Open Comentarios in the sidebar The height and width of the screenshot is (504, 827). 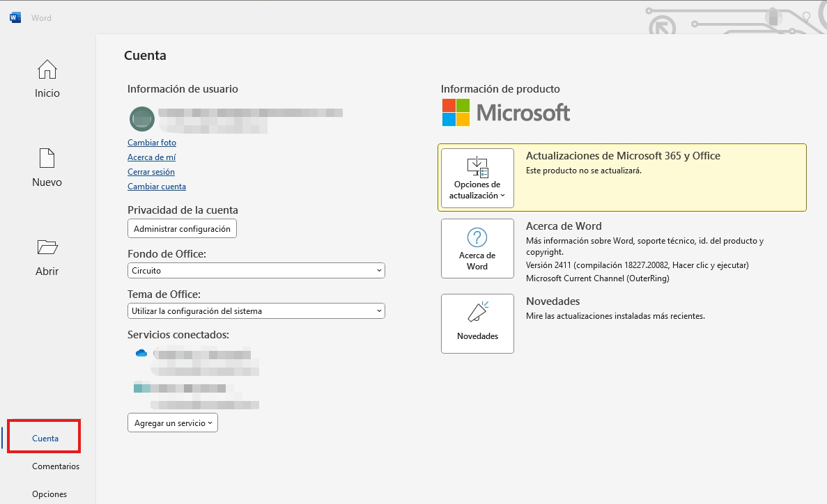pyautogui.click(x=55, y=466)
